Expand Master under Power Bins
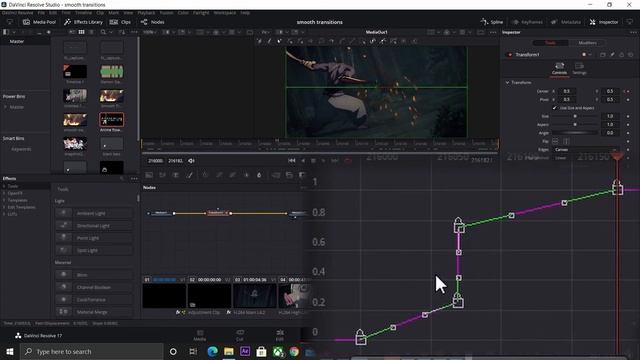Viewport: 640px width, 360px height. tap(6, 107)
